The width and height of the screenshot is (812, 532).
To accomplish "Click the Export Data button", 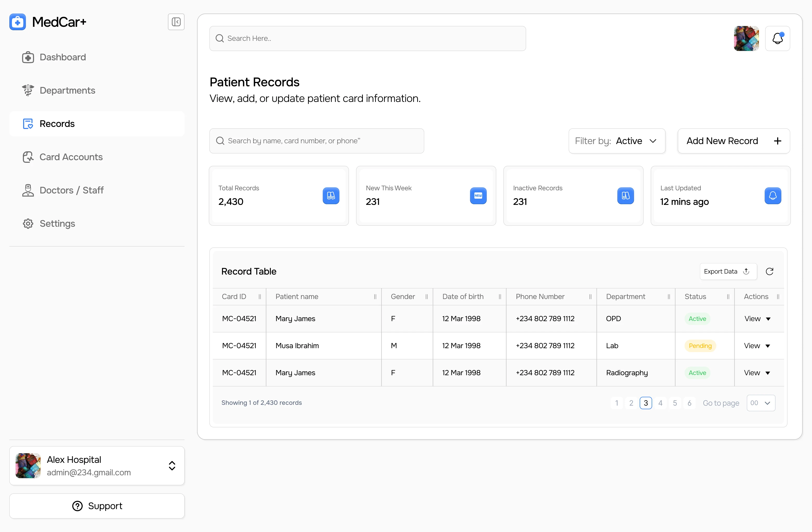I will click(728, 271).
